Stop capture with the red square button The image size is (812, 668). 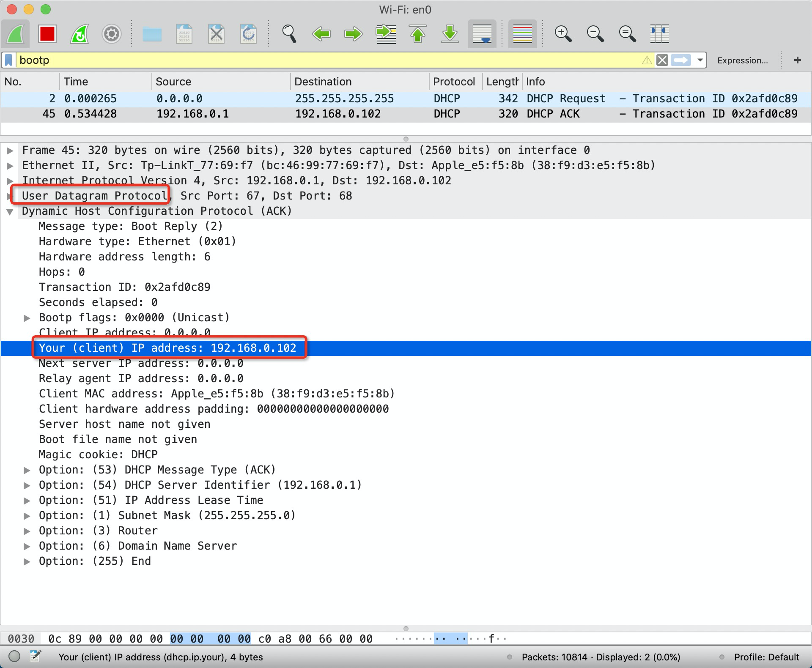[x=47, y=34]
